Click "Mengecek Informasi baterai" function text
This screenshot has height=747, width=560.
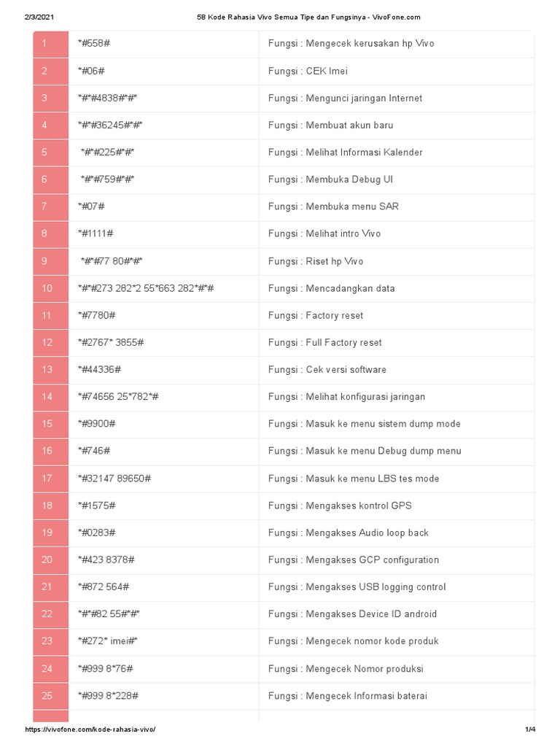point(347,695)
